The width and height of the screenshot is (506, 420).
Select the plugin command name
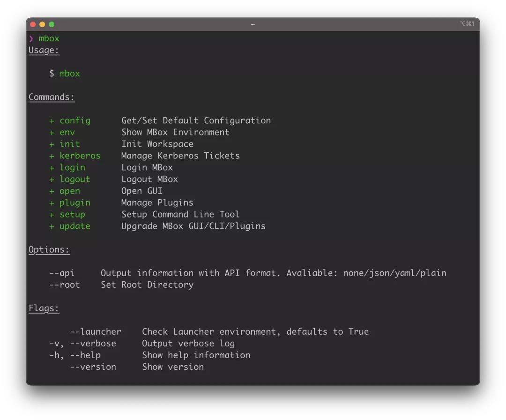click(x=74, y=203)
